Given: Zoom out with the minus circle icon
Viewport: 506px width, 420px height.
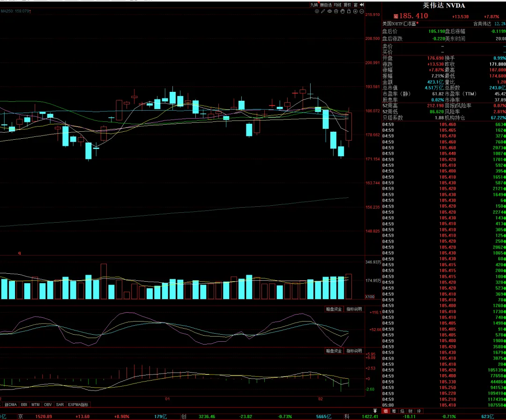Looking at the screenshot, I should [362, 11].
